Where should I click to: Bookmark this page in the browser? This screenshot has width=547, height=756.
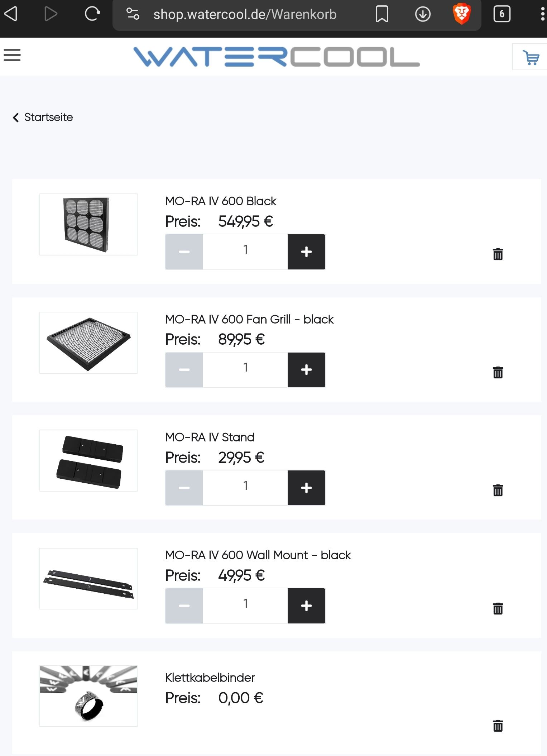tap(382, 14)
